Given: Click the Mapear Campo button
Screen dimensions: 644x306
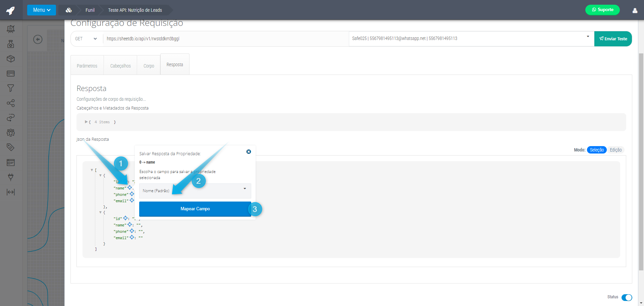Looking at the screenshot, I should click(195, 209).
